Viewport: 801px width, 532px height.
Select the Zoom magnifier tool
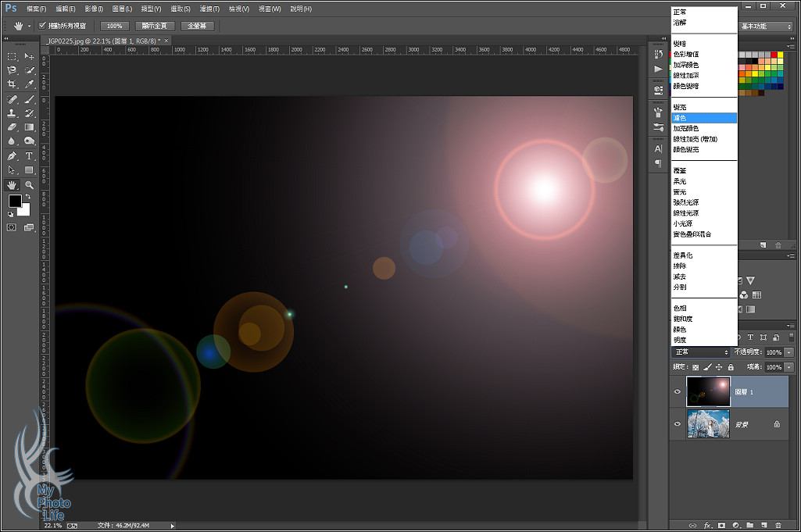(x=29, y=185)
